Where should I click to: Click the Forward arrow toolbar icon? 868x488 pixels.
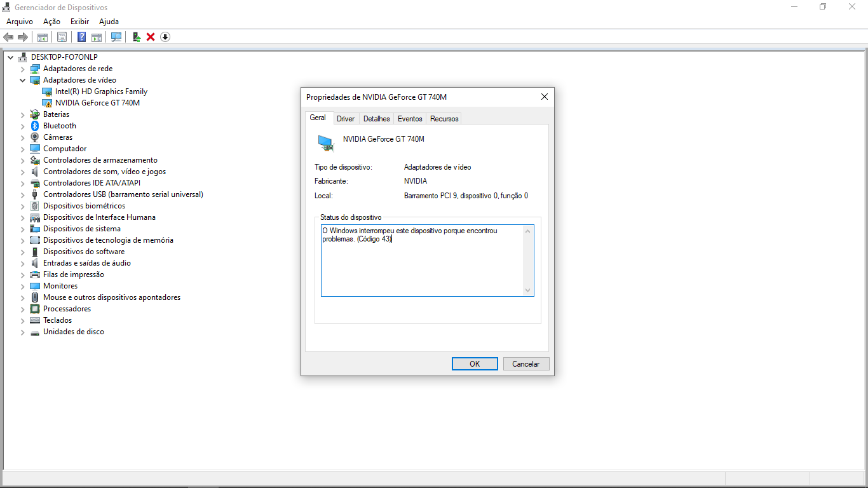pos(23,37)
